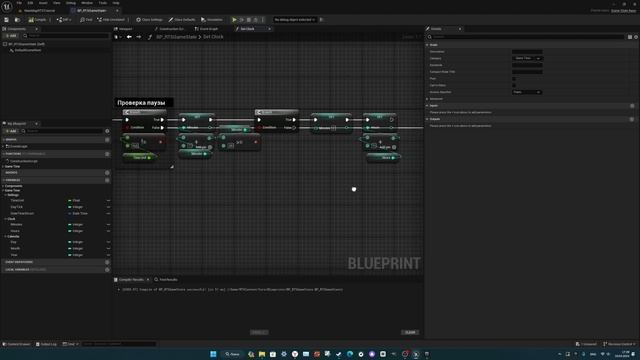The image size is (640, 360).
Task: Collapse the Clock variable category
Action: (6, 219)
